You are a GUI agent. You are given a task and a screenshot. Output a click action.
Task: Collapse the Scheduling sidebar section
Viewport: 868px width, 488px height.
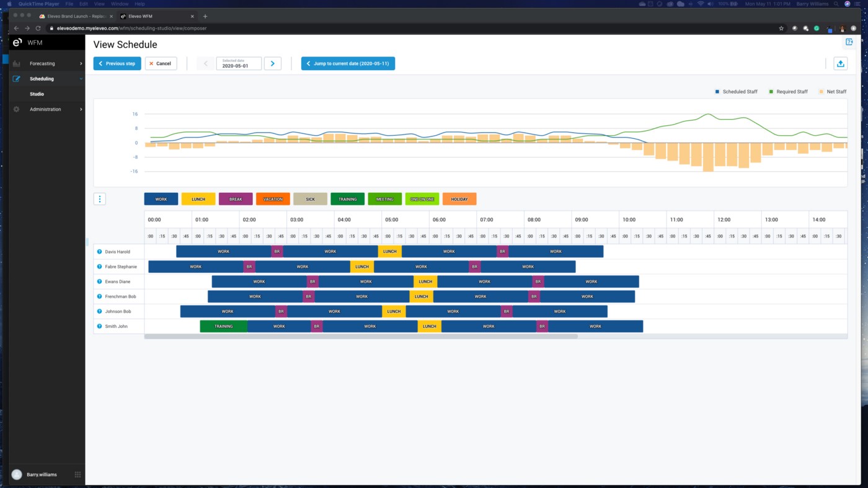pos(47,79)
